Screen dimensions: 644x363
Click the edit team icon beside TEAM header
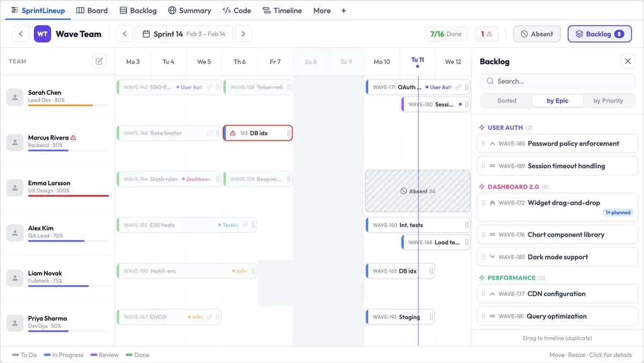(x=99, y=61)
